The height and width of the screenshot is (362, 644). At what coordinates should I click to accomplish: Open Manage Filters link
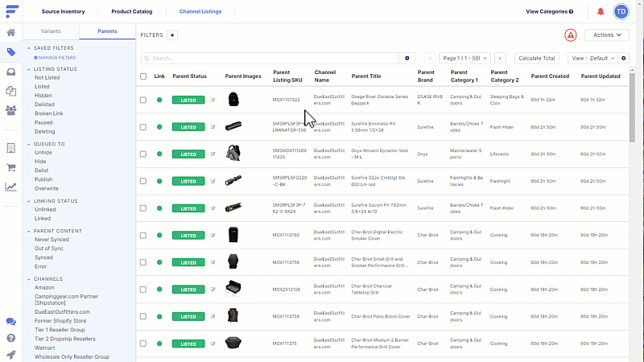[55, 58]
